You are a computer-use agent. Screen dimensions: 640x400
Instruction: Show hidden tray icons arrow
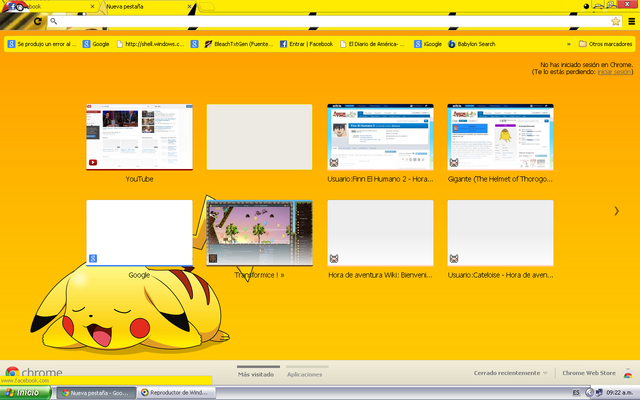click(589, 393)
